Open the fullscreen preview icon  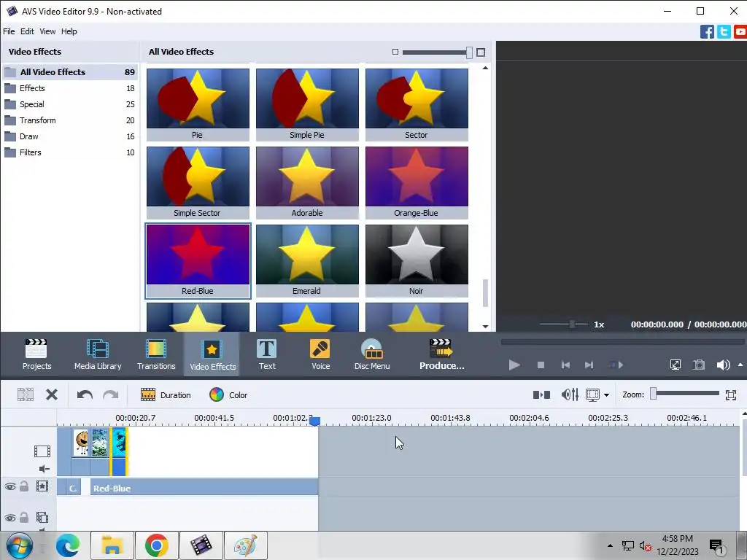coord(675,365)
